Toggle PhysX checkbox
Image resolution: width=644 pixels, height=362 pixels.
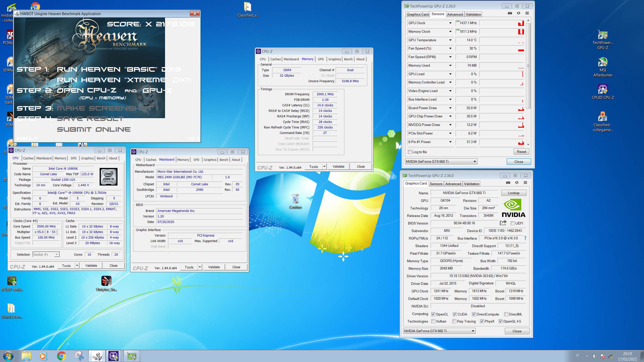tap(482, 321)
